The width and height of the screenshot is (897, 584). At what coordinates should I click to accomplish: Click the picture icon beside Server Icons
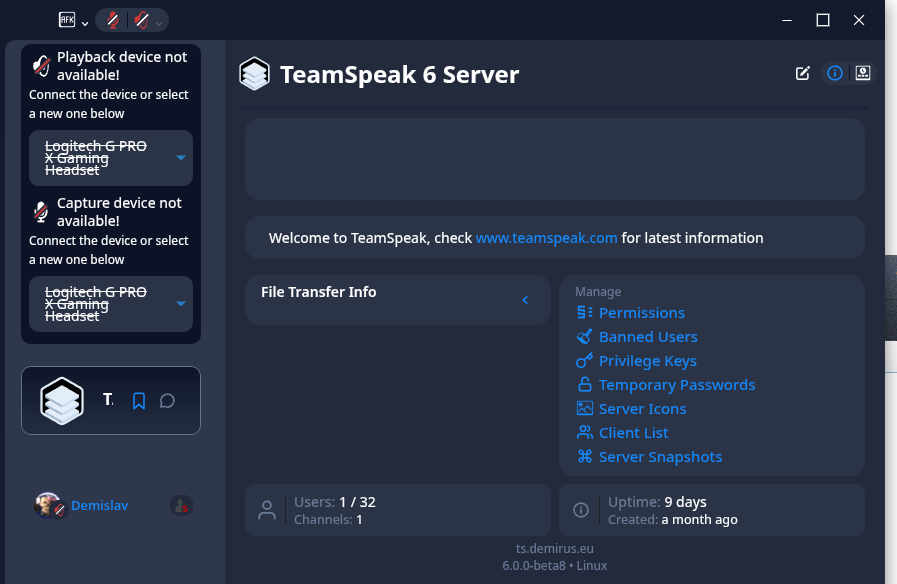click(x=585, y=408)
